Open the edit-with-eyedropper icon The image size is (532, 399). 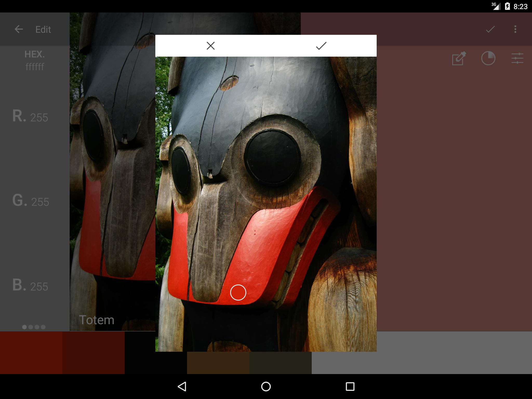coord(459,58)
